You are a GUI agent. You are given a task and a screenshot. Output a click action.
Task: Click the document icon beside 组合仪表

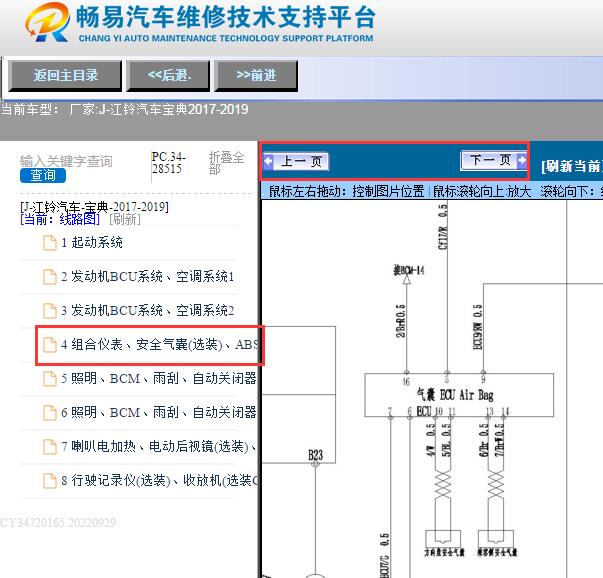(x=50, y=345)
